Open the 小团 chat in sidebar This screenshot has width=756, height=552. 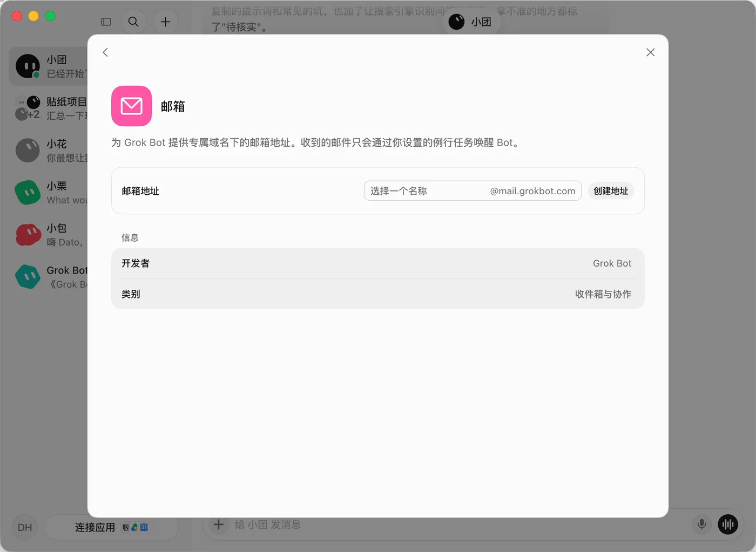coord(49,66)
